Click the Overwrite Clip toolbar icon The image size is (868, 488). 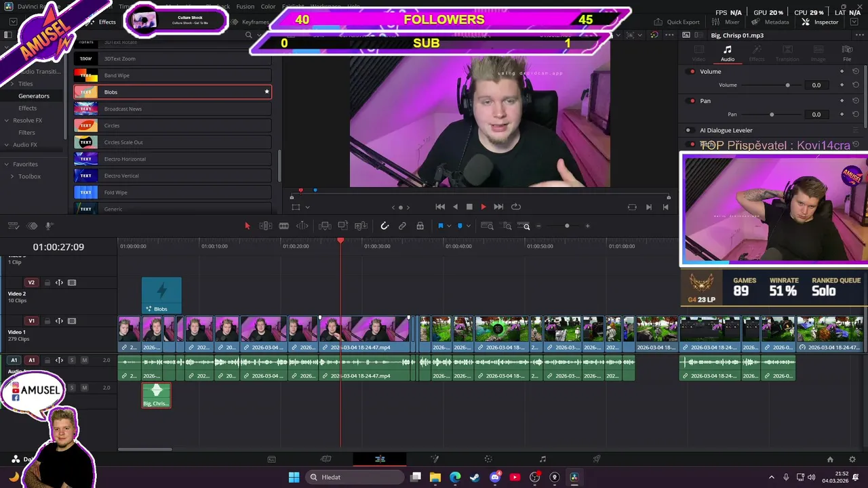point(343,226)
